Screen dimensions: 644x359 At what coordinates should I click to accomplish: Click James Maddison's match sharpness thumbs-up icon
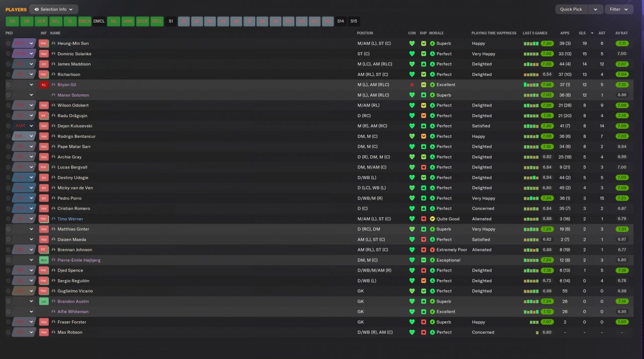click(424, 64)
